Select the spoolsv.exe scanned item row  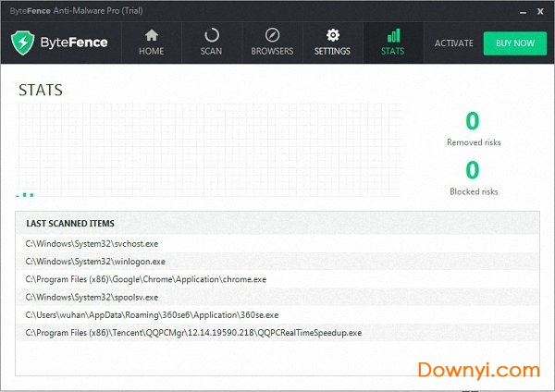click(x=277, y=297)
